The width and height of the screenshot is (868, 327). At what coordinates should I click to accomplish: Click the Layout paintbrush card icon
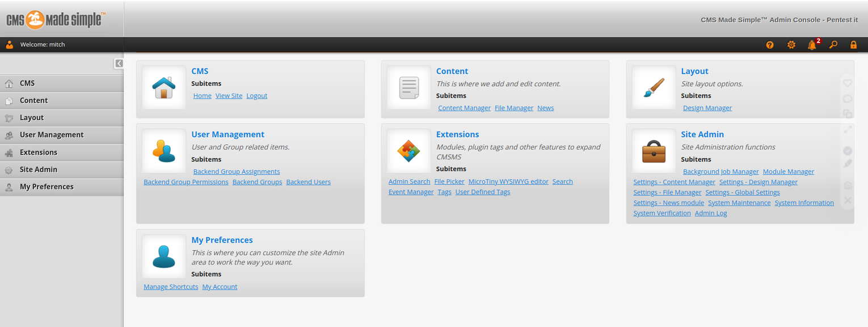[x=654, y=88]
